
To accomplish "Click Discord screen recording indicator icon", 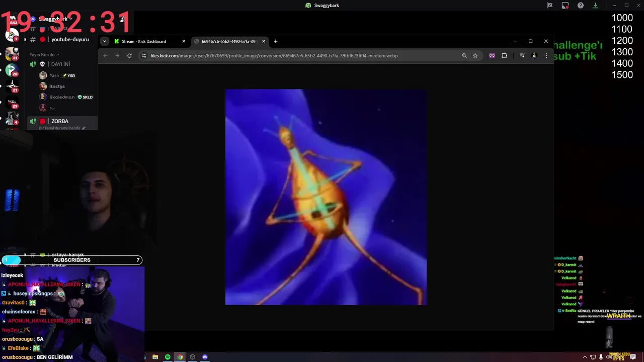I will click(565, 6).
